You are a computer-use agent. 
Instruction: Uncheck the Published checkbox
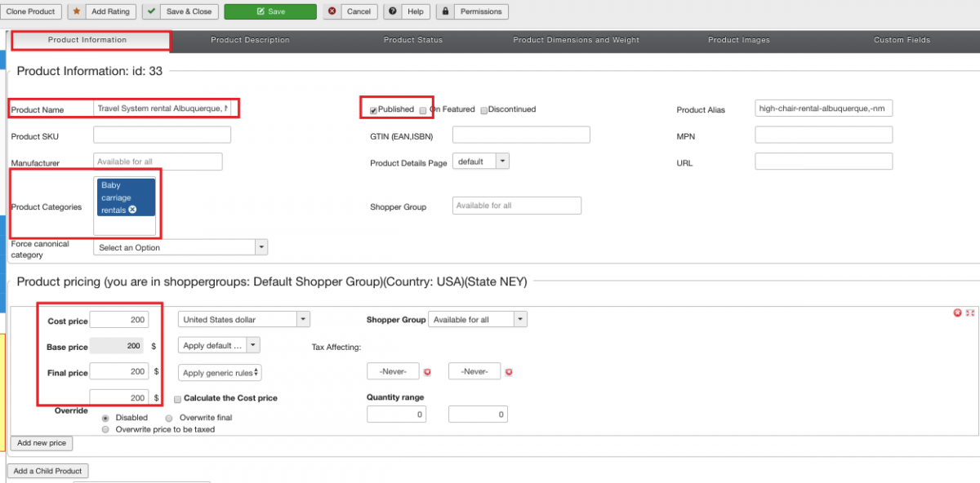click(373, 109)
